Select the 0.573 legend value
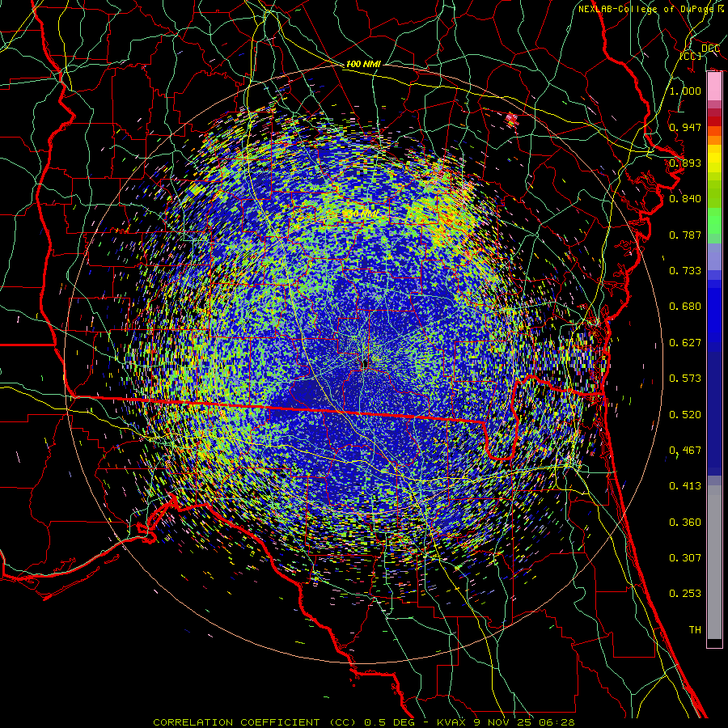Viewport: 728px width, 728px height. [x=685, y=378]
